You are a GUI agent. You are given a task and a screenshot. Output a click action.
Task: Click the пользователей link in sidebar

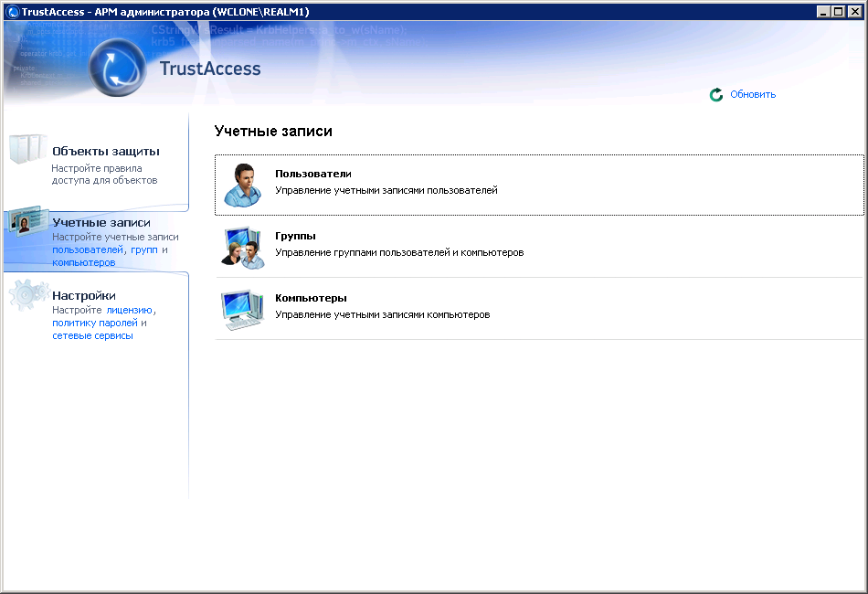(x=88, y=250)
